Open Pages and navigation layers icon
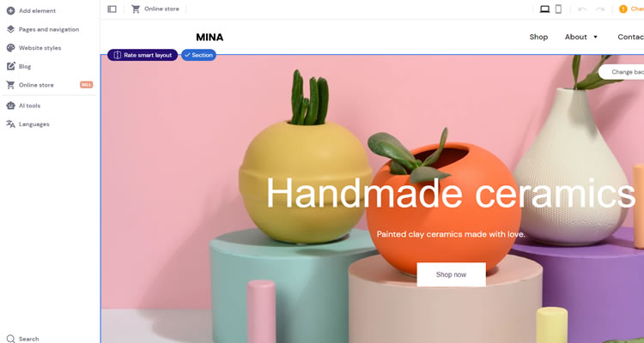This screenshot has width=644, height=343. click(10, 29)
